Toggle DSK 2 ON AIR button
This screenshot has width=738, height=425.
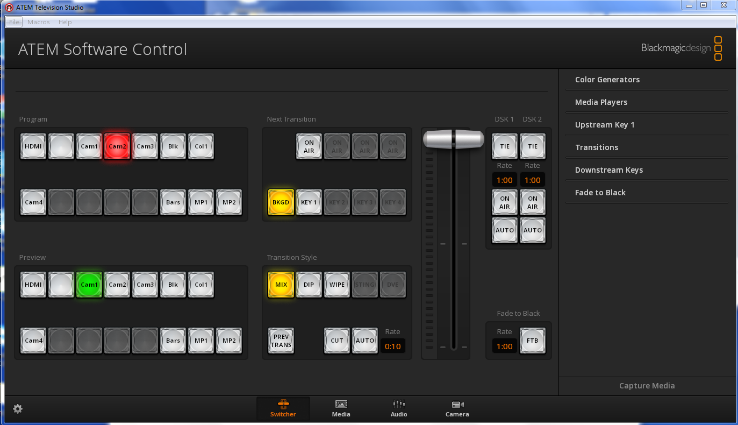533,201
